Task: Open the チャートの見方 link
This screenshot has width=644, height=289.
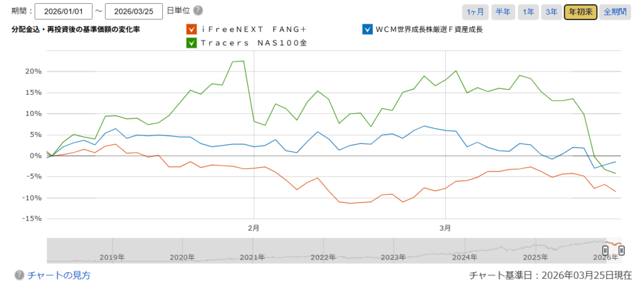Action: 59,275
